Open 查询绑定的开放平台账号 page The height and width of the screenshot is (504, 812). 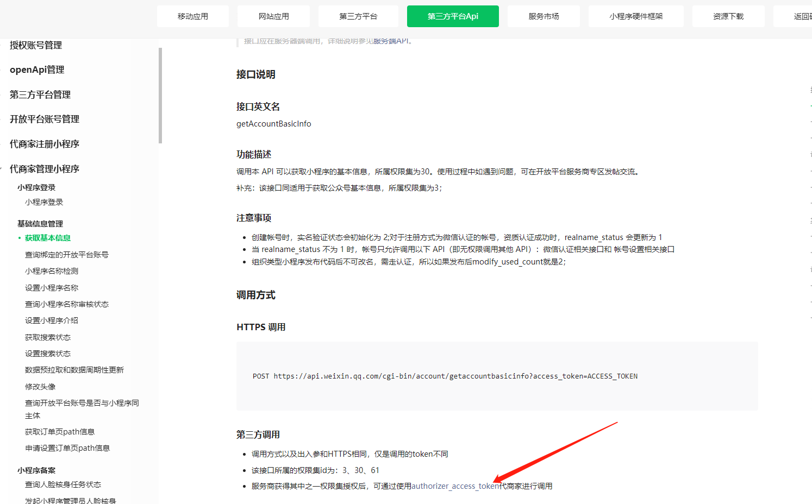pyautogui.click(x=67, y=255)
